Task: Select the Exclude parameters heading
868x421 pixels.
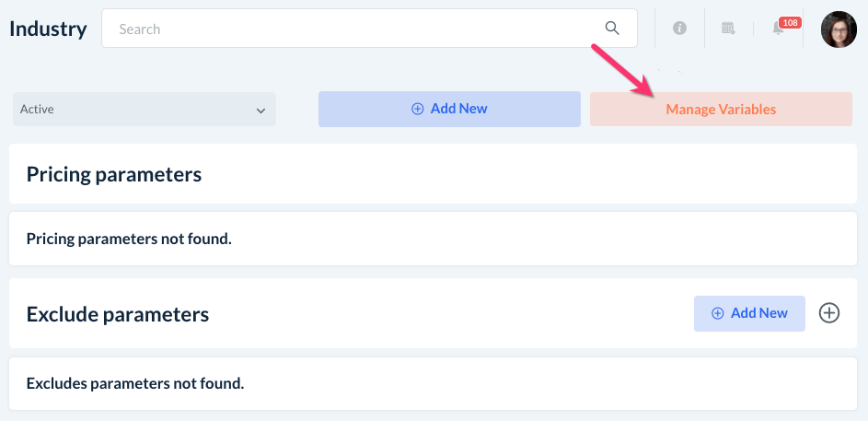Action: 118,314
